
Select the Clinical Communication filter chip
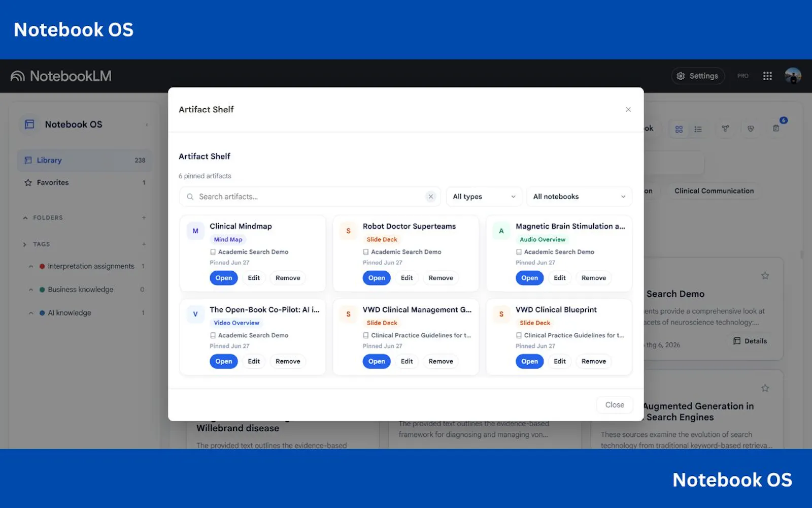tap(714, 191)
